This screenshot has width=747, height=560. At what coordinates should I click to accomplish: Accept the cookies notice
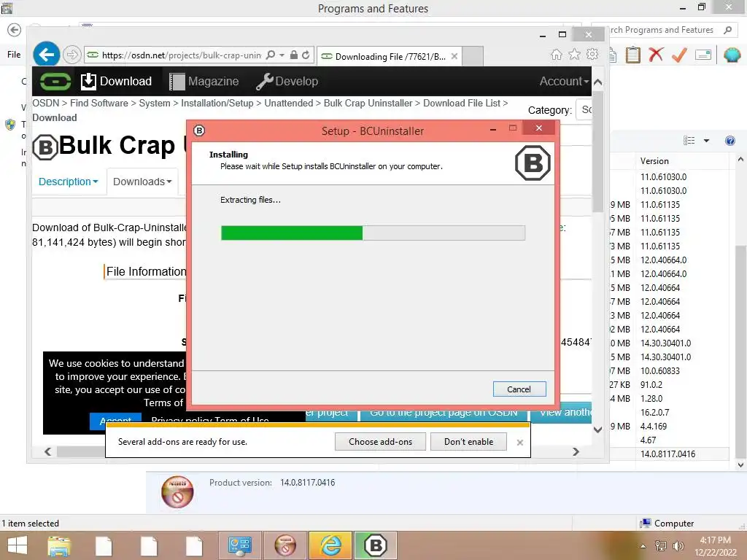115,421
